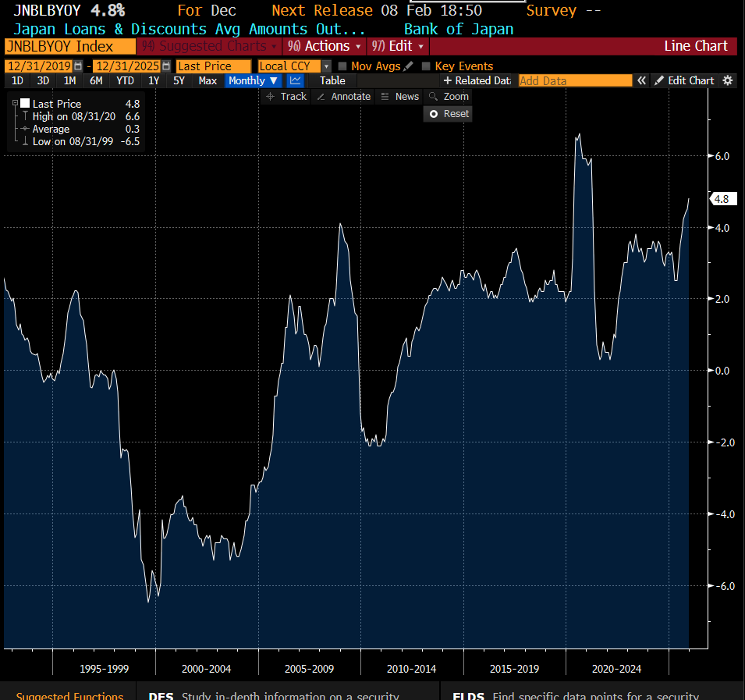
Task: Click the 2020-2024 axis label
Action: [616, 669]
